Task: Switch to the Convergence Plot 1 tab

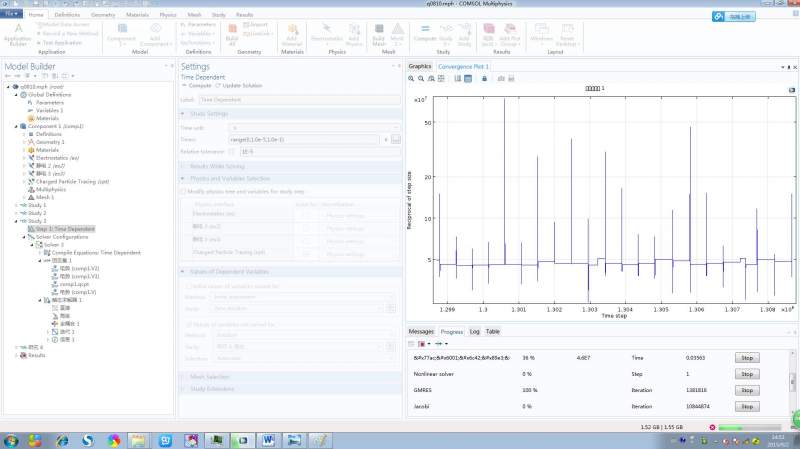Action: coord(462,66)
